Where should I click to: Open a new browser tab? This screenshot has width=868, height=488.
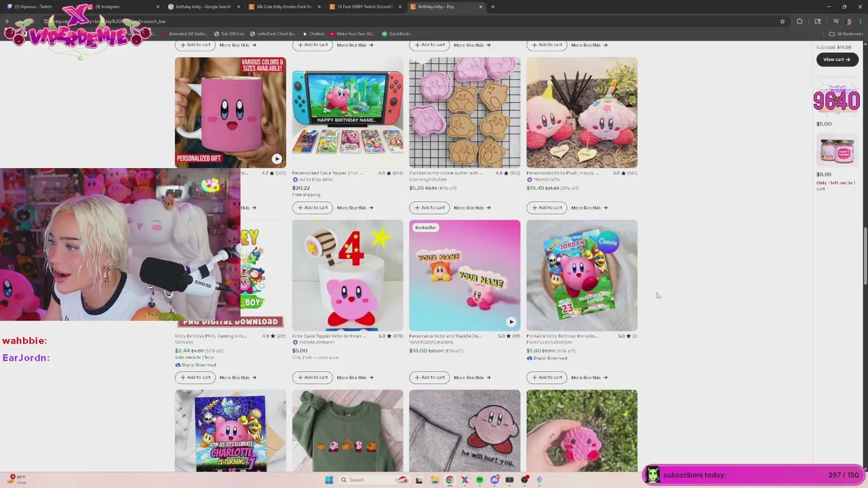click(x=492, y=7)
